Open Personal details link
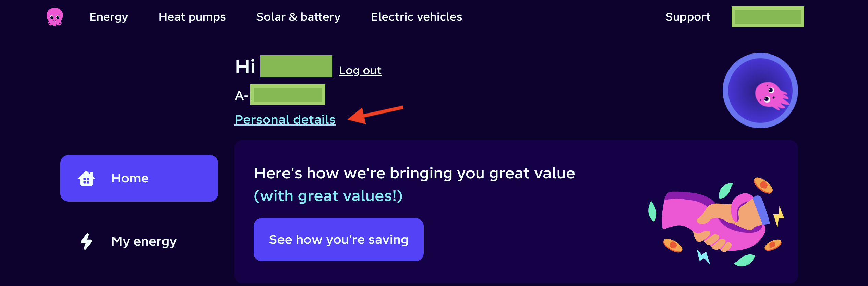The width and height of the screenshot is (868, 286). (285, 120)
